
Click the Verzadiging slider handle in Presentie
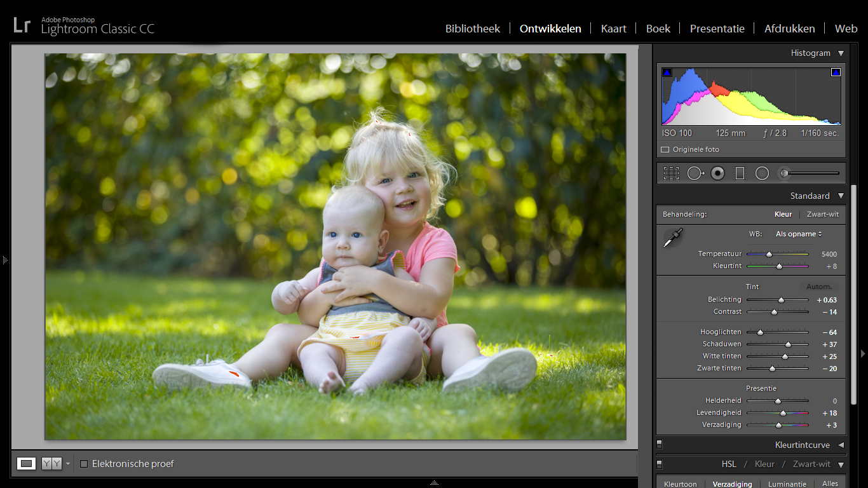[x=778, y=425]
